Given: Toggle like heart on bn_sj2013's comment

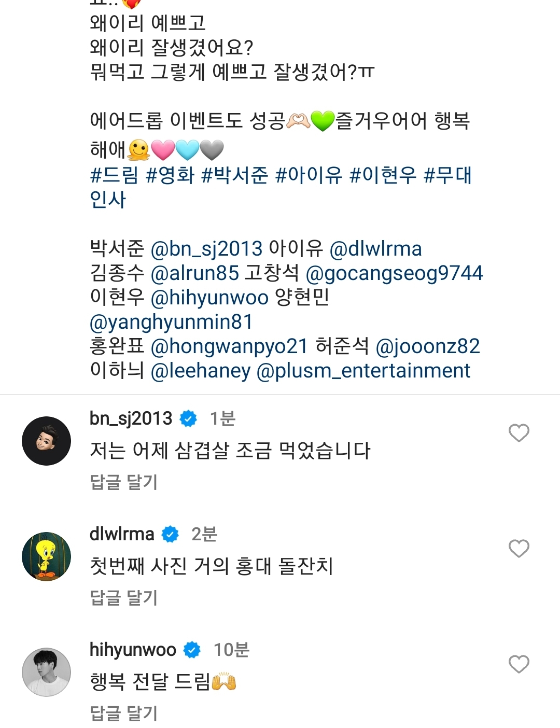Looking at the screenshot, I should click(518, 433).
